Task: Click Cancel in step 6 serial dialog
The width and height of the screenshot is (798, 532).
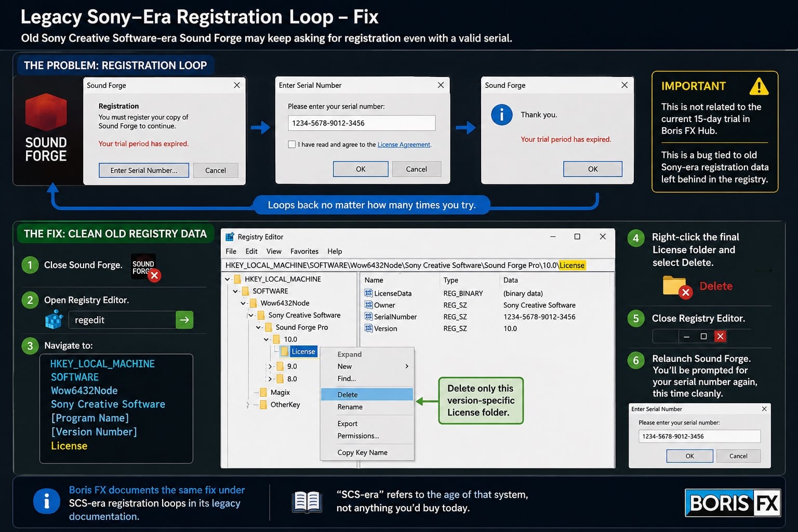Action: click(x=738, y=456)
